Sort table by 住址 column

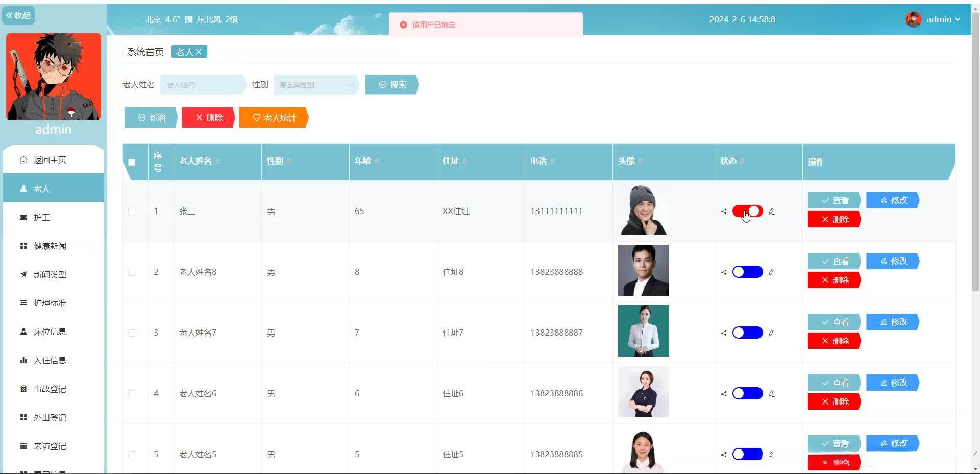pos(464,161)
